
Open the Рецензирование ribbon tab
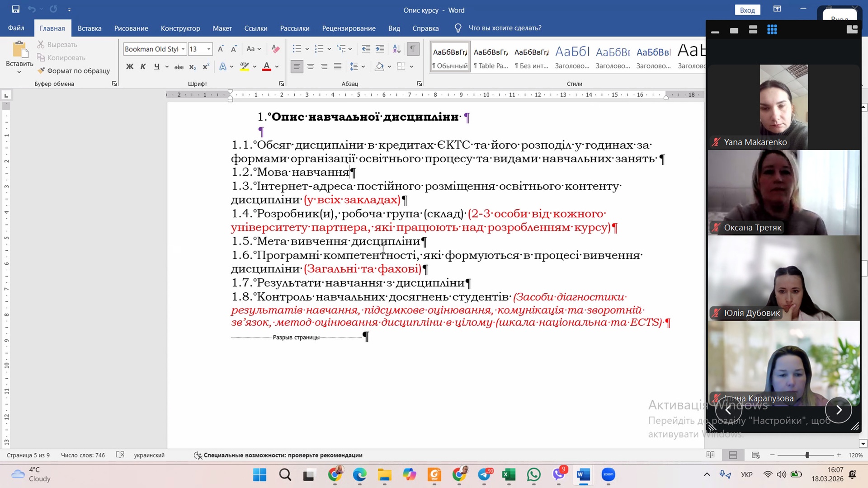pos(349,28)
